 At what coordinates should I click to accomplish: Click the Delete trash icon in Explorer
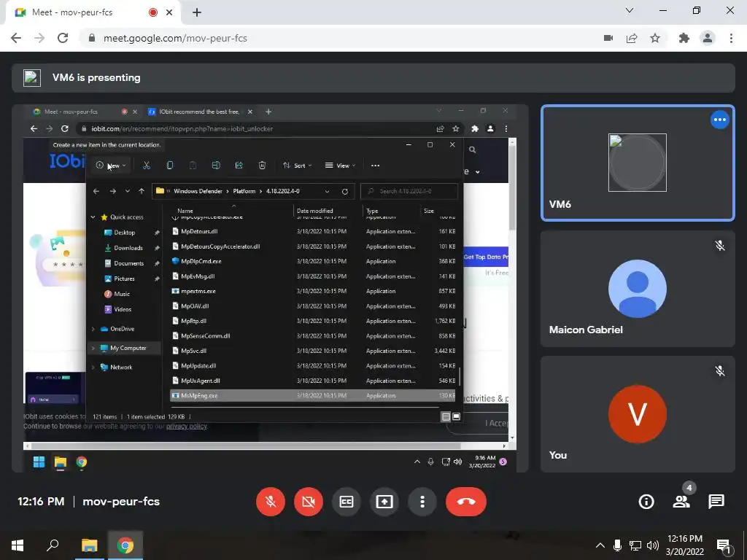pos(262,166)
